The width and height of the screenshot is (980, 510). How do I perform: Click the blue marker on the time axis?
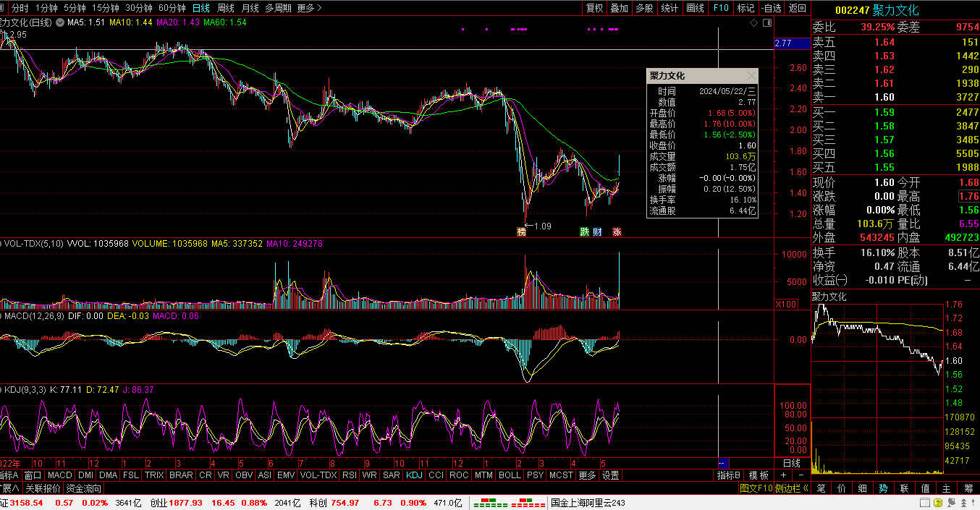723,463
